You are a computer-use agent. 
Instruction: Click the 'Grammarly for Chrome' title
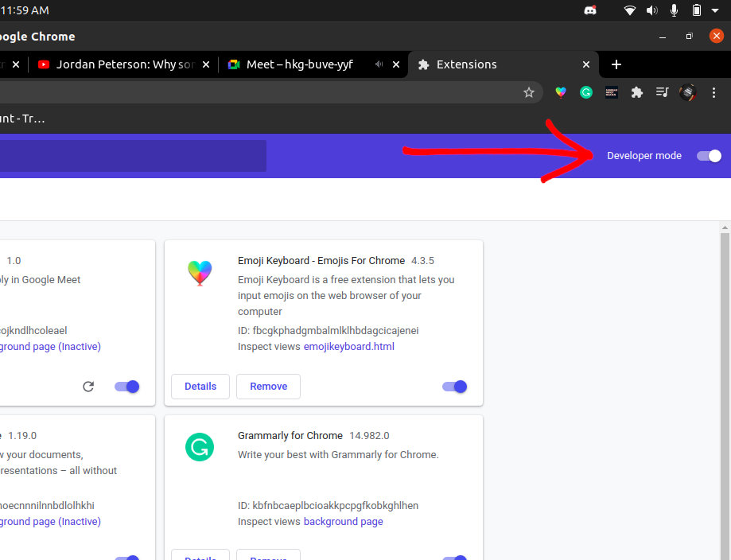click(x=290, y=435)
